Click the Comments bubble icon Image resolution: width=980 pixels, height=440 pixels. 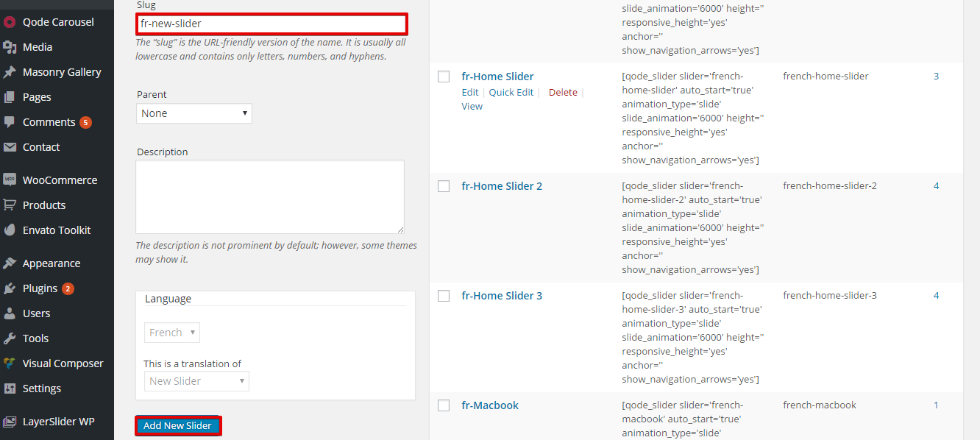tap(10, 122)
